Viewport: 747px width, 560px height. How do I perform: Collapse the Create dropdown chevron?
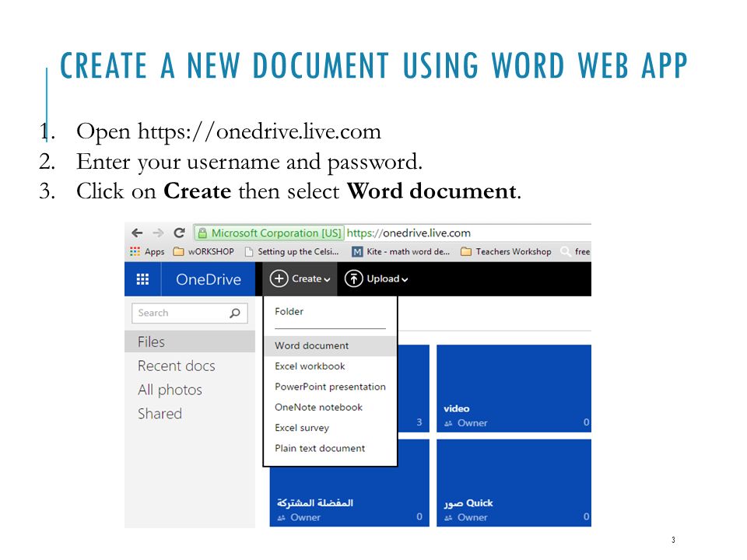327,279
